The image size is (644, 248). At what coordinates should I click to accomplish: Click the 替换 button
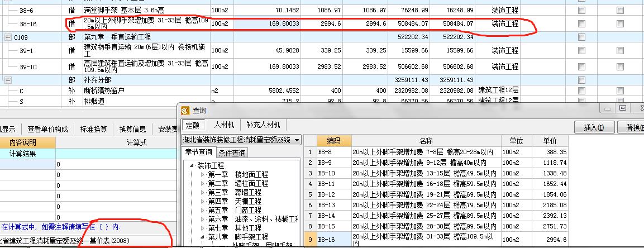631,128
